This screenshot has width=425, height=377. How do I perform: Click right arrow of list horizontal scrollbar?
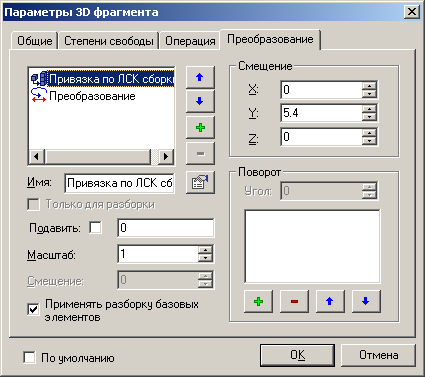point(166,156)
